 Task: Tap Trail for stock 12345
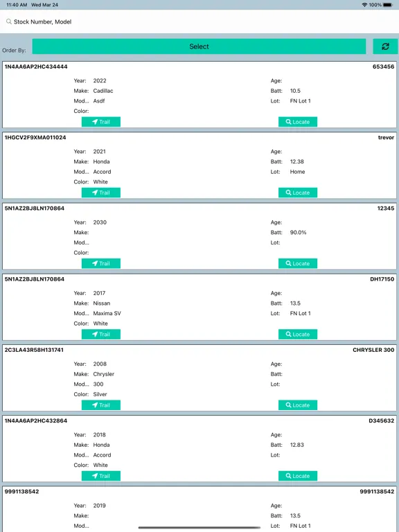tap(101, 263)
